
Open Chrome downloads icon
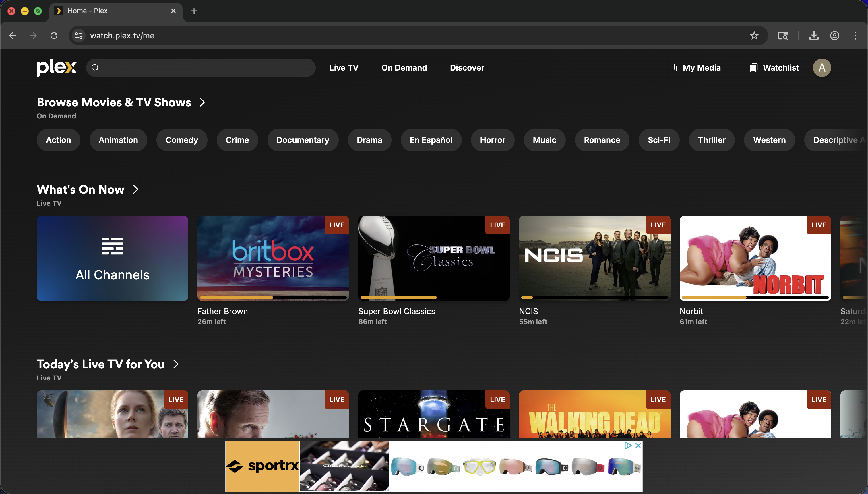(814, 36)
